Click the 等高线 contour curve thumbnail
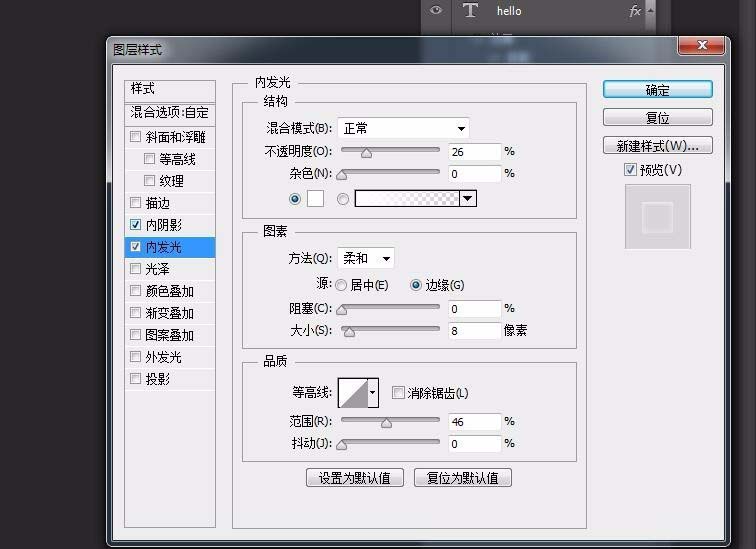Viewport: 756px width, 549px height. tap(353, 393)
